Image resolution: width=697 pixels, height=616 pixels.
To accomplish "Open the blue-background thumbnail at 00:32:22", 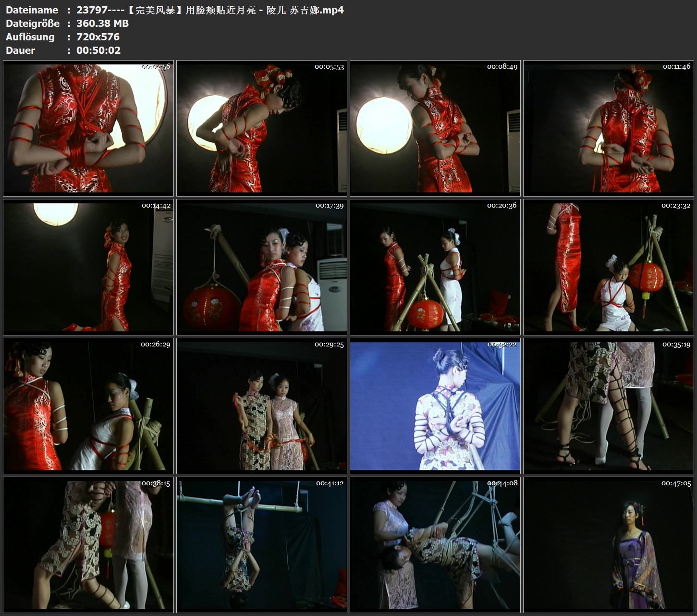I will pos(435,406).
